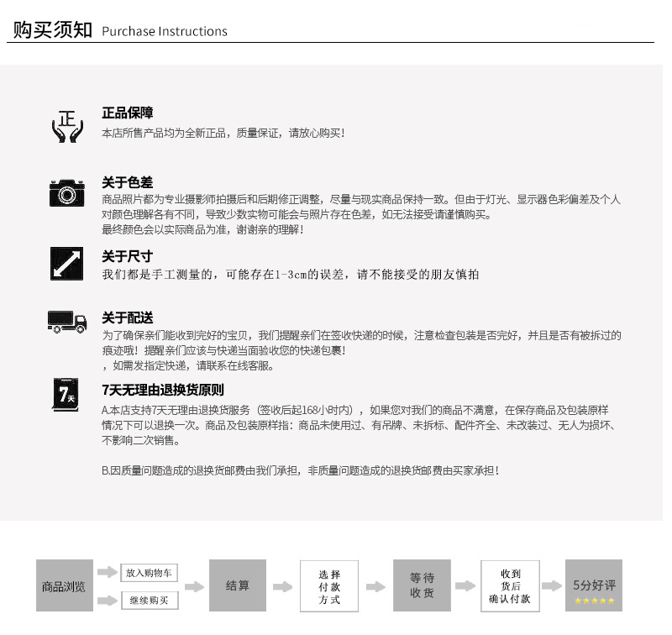Click the delivery truck icon
The width and height of the screenshot is (672, 635).
[x=67, y=322]
